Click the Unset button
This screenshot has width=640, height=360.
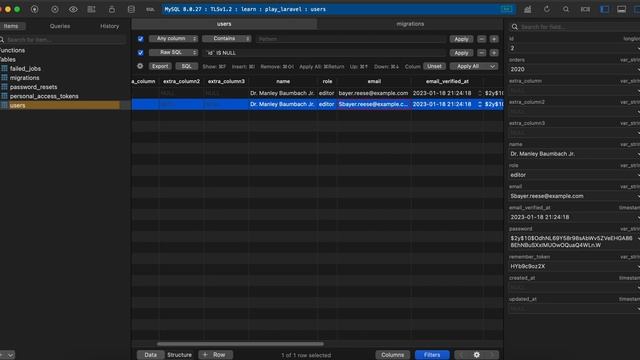(434, 66)
